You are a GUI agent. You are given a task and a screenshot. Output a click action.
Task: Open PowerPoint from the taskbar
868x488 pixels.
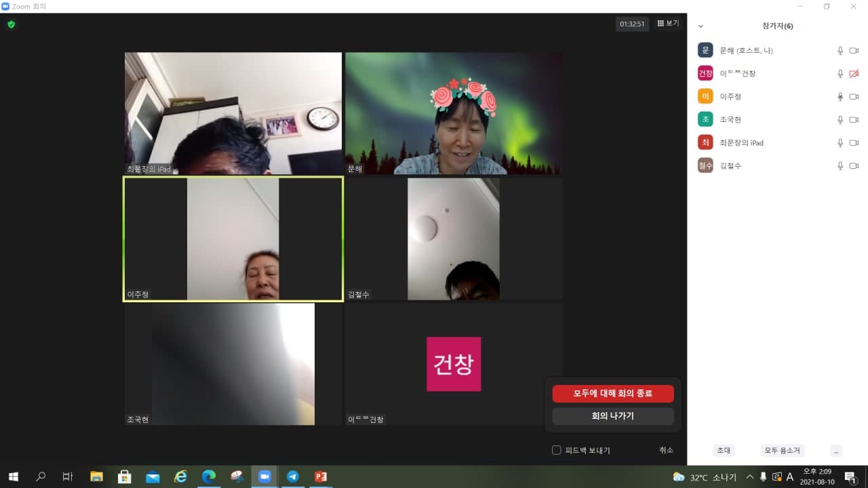pos(321,476)
